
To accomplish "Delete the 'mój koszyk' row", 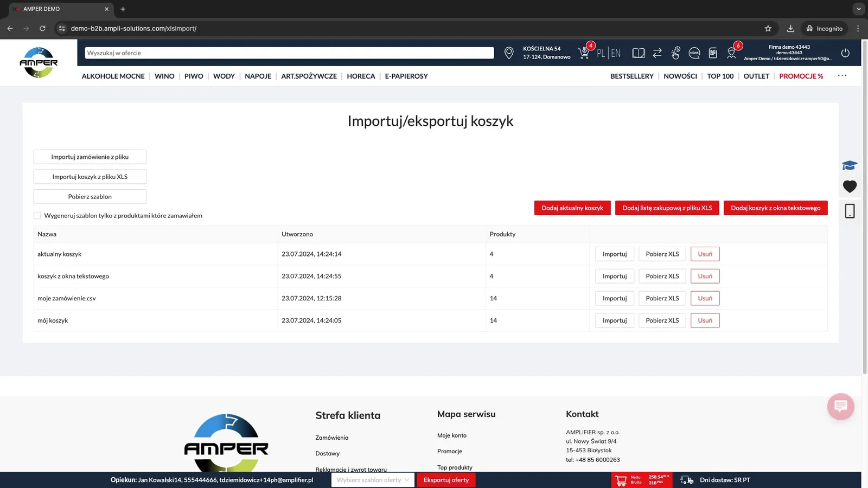I will coord(705,320).
